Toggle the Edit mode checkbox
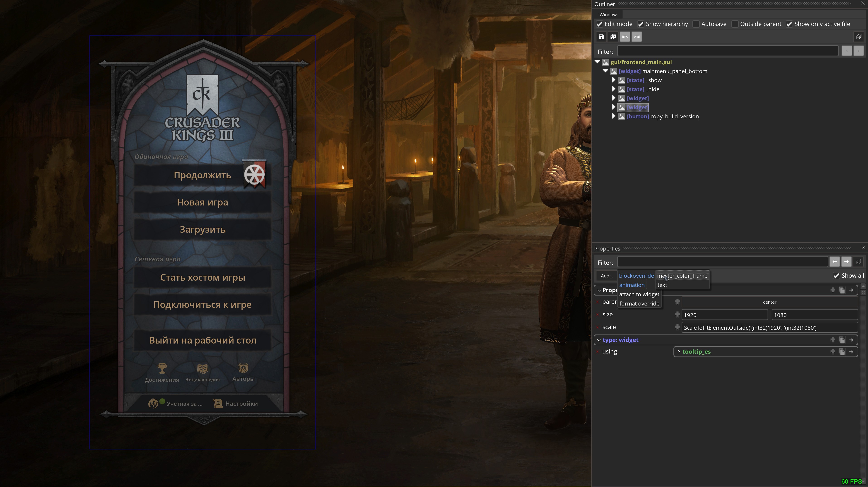The height and width of the screenshot is (487, 868). (599, 24)
